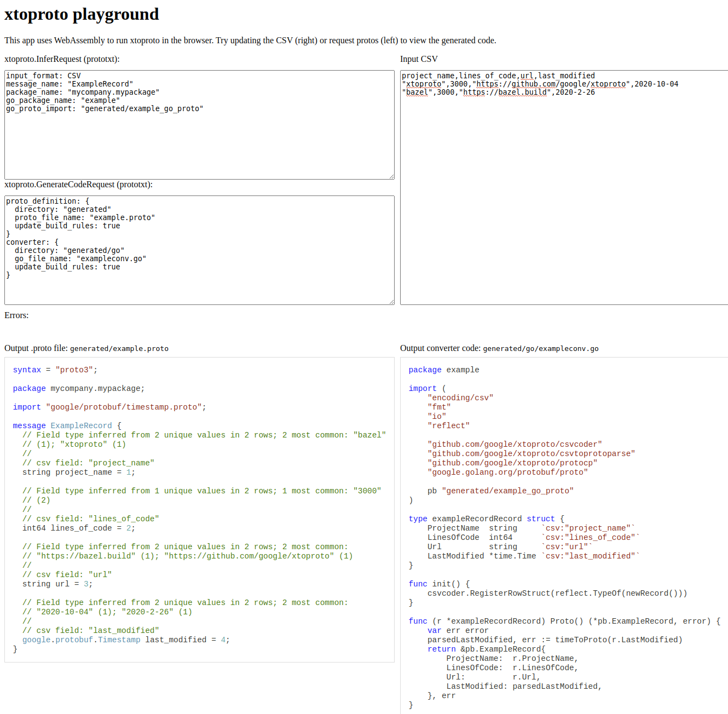Click the CSV row starting with "xtoproto"

click(540, 84)
